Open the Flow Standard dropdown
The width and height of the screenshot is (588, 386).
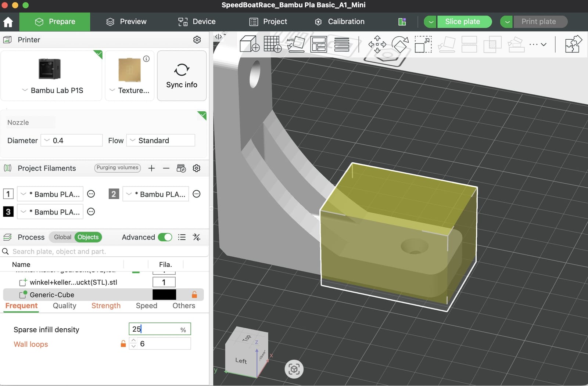pos(161,140)
